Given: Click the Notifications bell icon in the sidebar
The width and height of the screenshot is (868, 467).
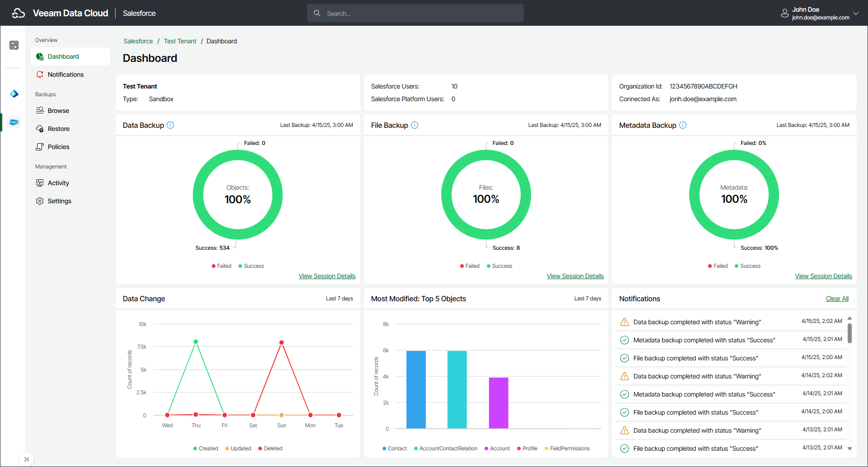Looking at the screenshot, I should pos(40,75).
